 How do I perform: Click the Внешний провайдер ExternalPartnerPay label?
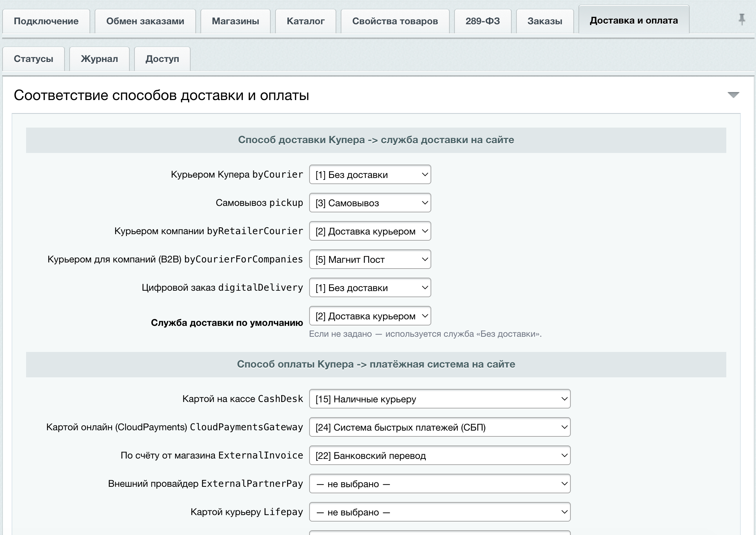205,484
